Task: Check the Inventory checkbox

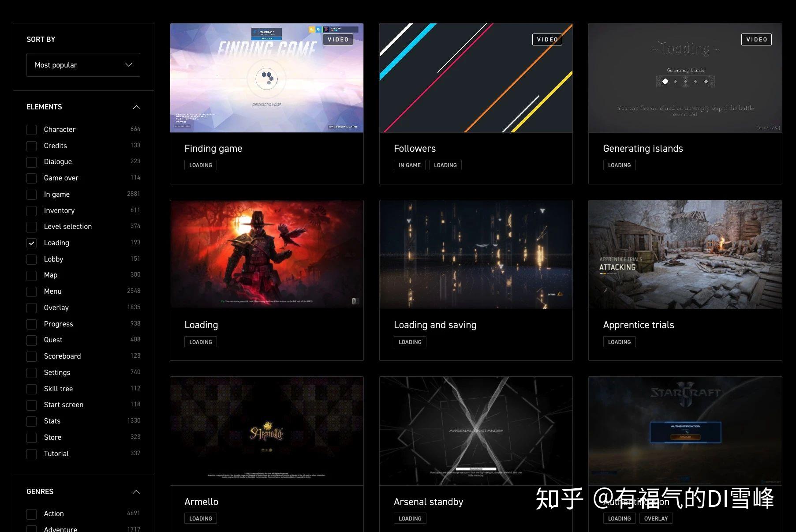Action: (x=31, y=211)
